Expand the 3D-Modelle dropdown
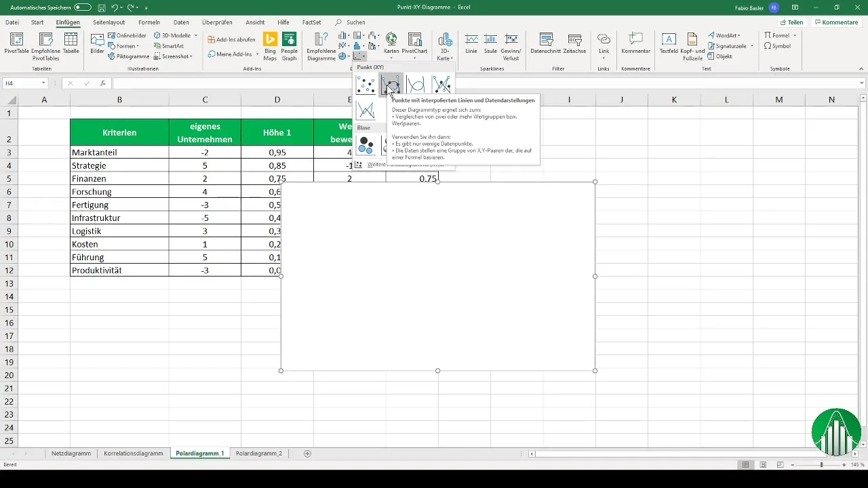This screenshot has height=488, width=868. point(196,35)
